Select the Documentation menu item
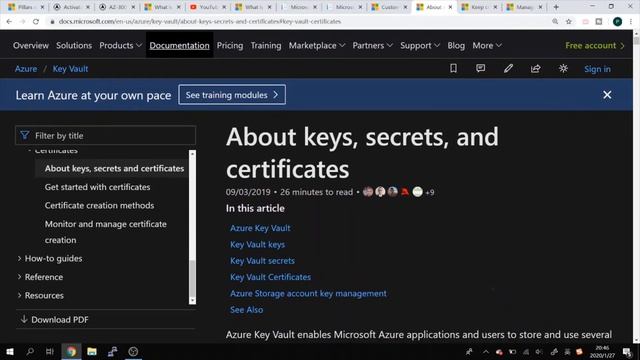Image resolution: width=640 pixels, height=360 pixels. (179, 45)
